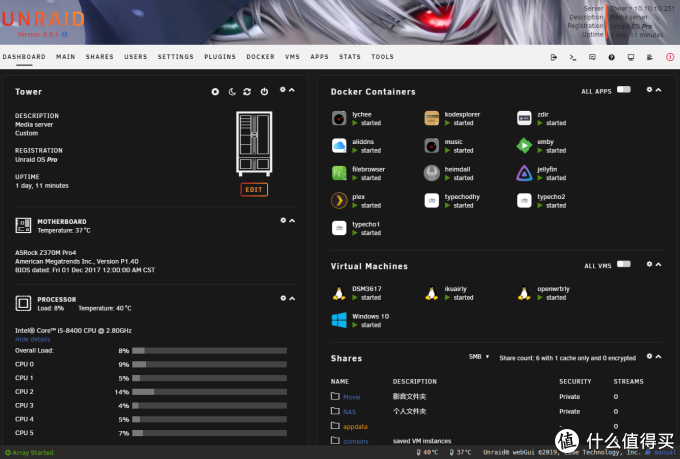Open the openwrtrly virtual machine icon
Viewport: 680px width, 459px height.
[x=524, y=293]
